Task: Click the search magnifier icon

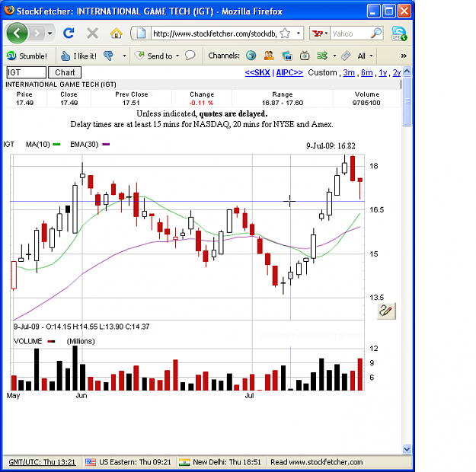Action: [376, 33]
